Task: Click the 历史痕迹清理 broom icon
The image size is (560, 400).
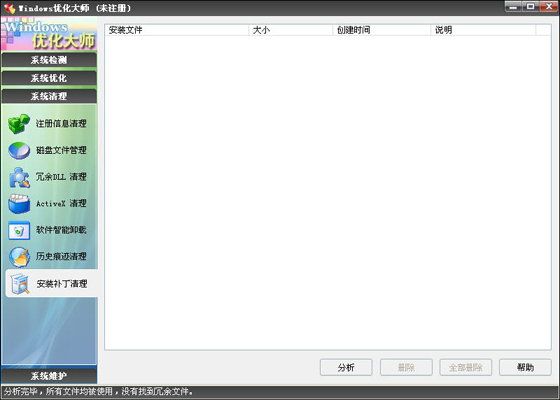Action: pos(19,257)
